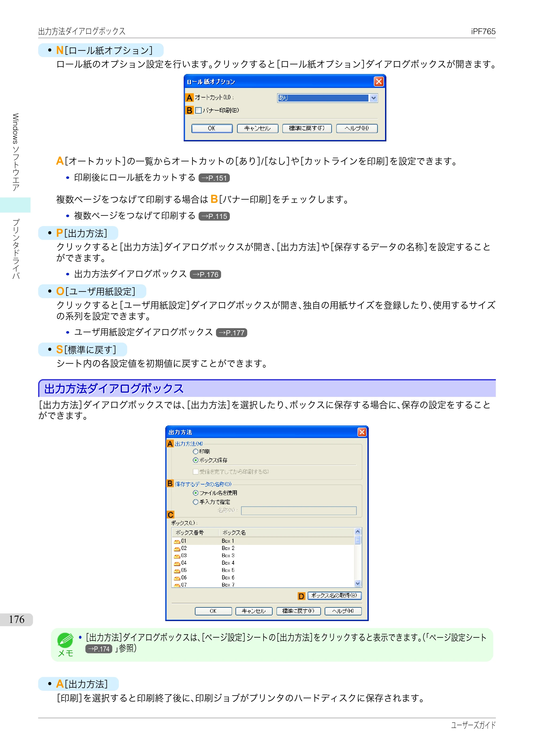Viewport: 534px width, 756px height.
Task: Toggle 受信を完了してから印刷する(S) checkbox
Action: [x=195, y=472]
